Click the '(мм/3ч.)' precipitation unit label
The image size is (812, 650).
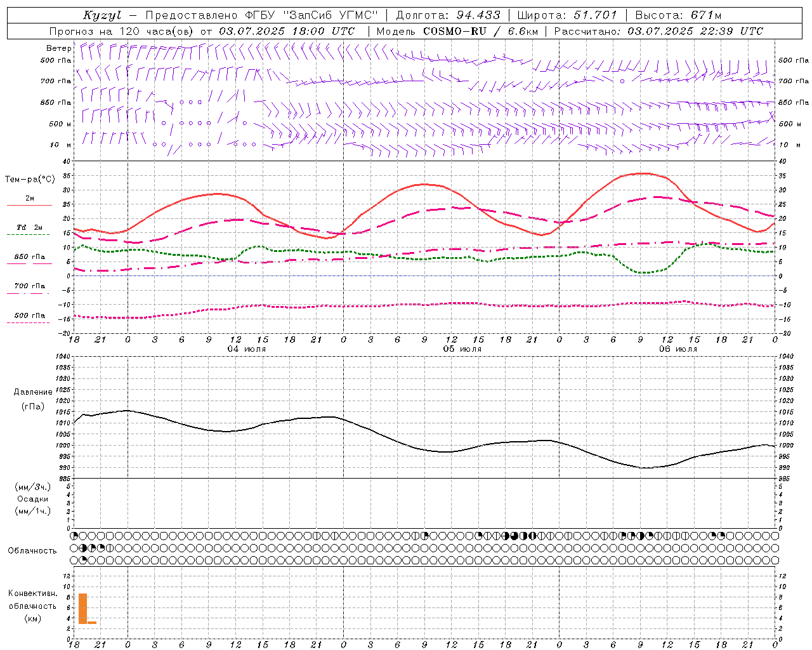33,487
